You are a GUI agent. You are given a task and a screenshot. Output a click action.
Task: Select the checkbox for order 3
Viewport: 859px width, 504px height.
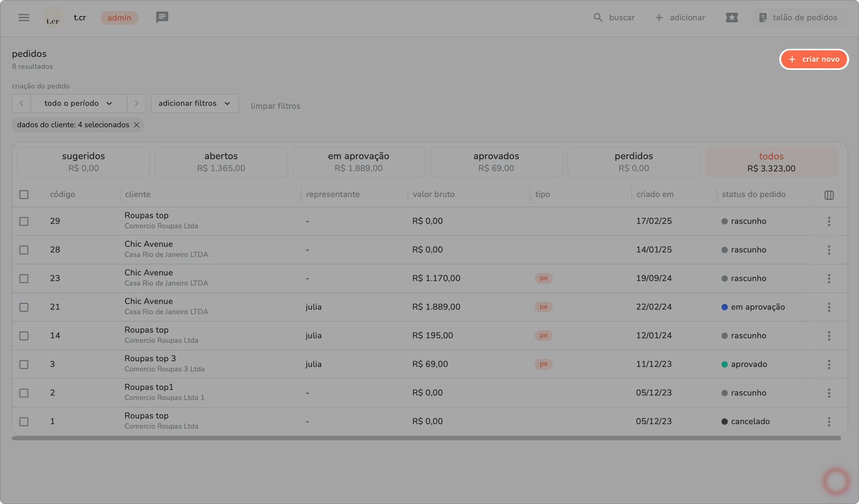[x=24, y=365]
